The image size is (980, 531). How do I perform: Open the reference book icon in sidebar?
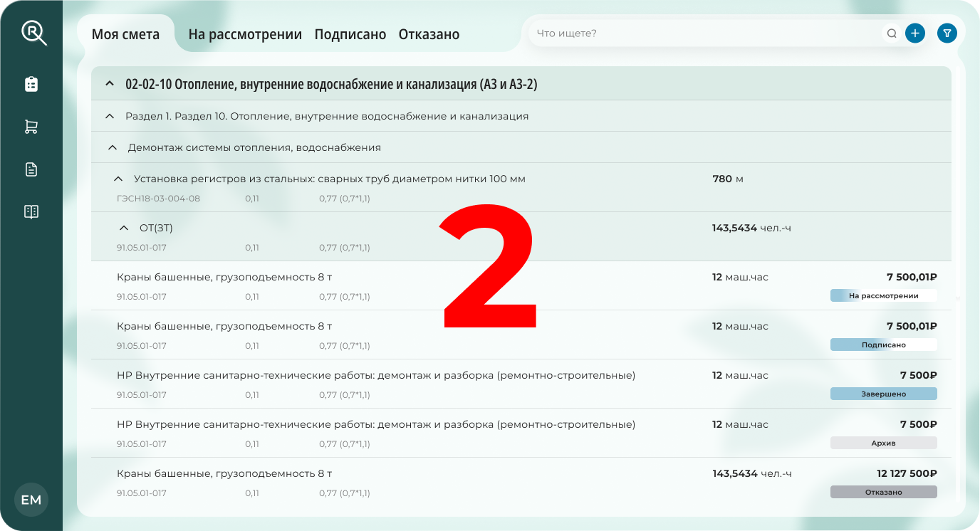(x=31, y=211)
